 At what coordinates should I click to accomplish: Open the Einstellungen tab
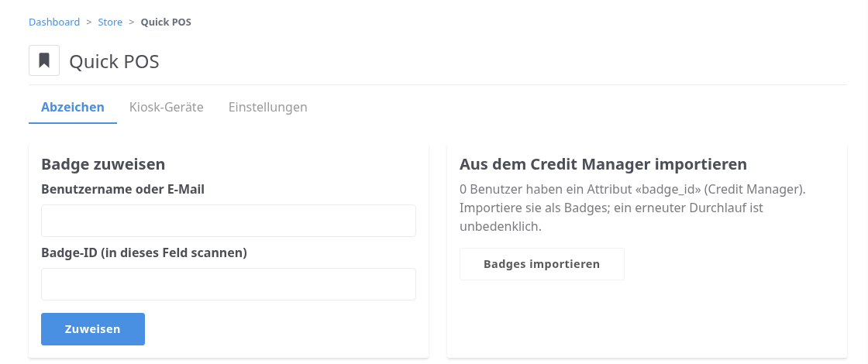click(x=268, y=107)
